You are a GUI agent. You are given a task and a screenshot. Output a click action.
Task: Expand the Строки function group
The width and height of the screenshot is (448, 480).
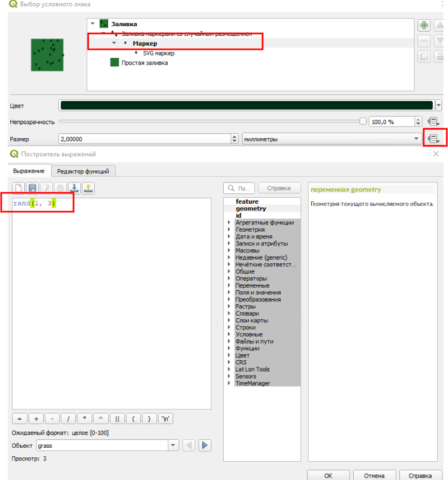click(229, 327)
